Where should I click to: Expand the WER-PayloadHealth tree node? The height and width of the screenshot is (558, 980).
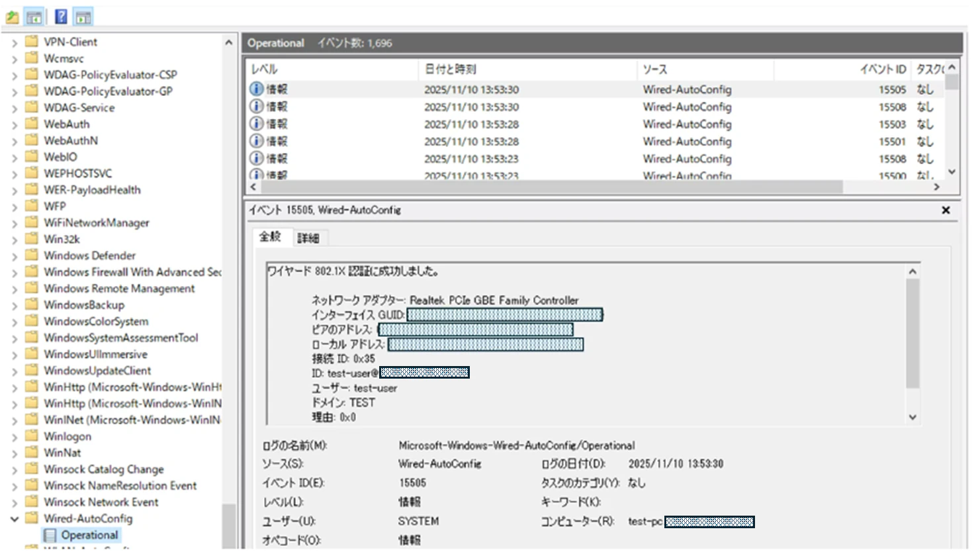(14, 190)
